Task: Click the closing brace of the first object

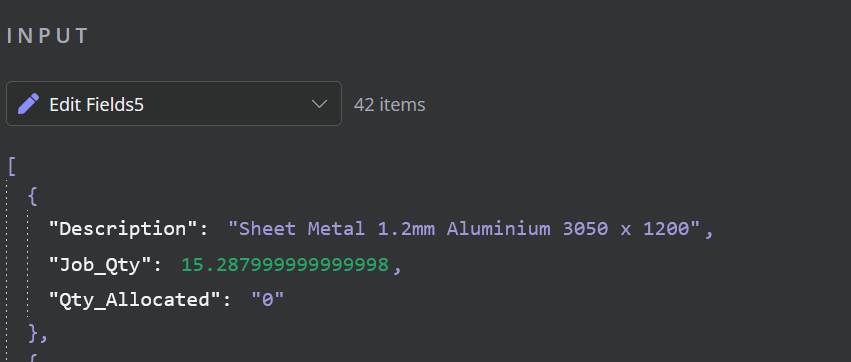Action: [x=33, y=334]
